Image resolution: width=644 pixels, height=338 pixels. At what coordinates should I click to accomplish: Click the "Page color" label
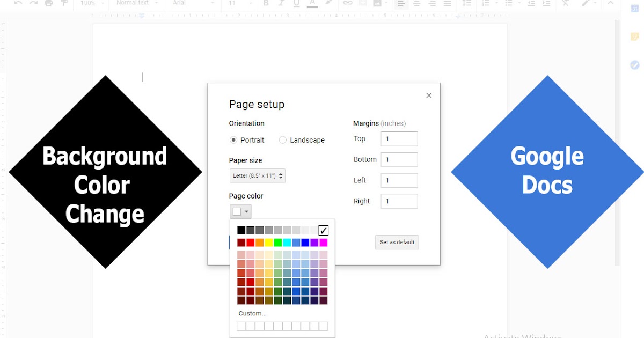coord(246,196)
